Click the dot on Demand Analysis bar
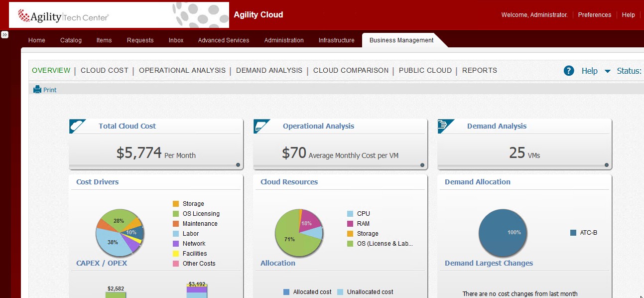 point(607,165)
